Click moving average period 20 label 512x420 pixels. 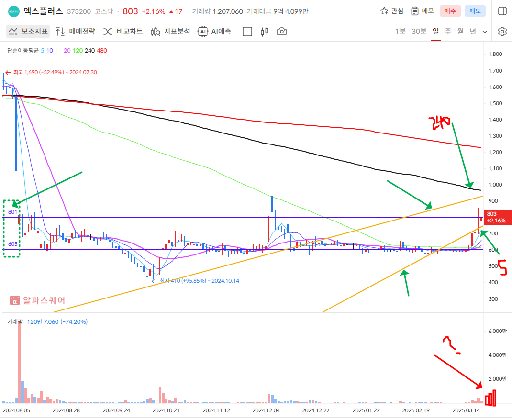pyautogui.click(x=67, y=51)
